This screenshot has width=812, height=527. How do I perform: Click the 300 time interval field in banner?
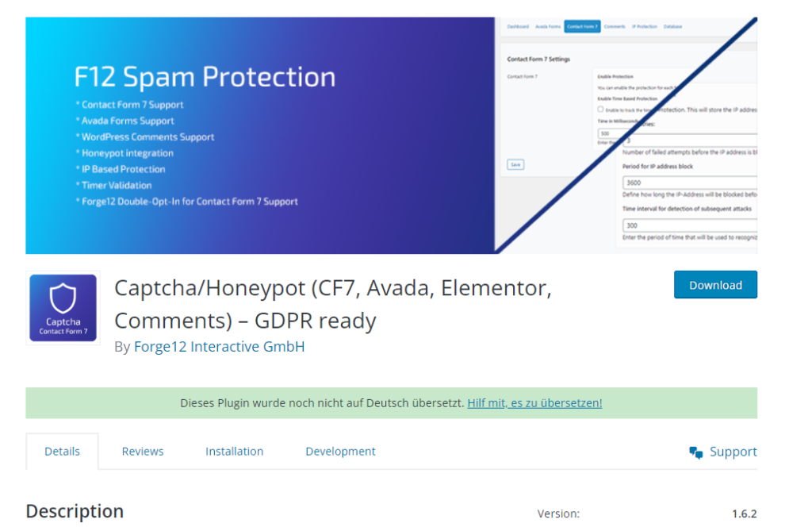[x=690, y=225]
